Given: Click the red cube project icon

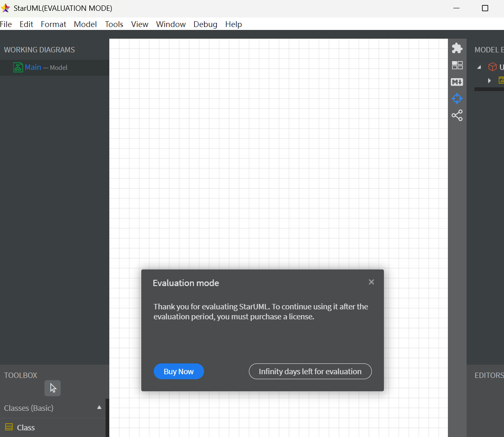Looking at the screenshot, I should click(492, 67).
